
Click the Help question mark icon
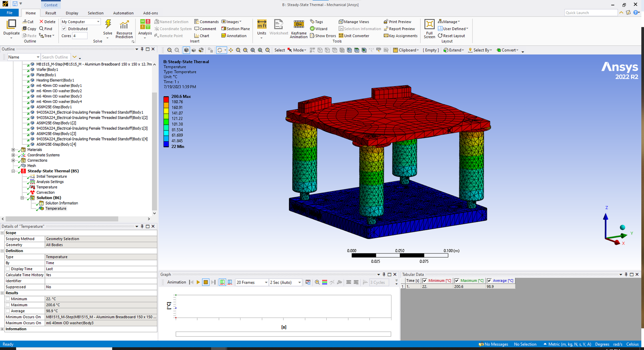pos(636,12)
